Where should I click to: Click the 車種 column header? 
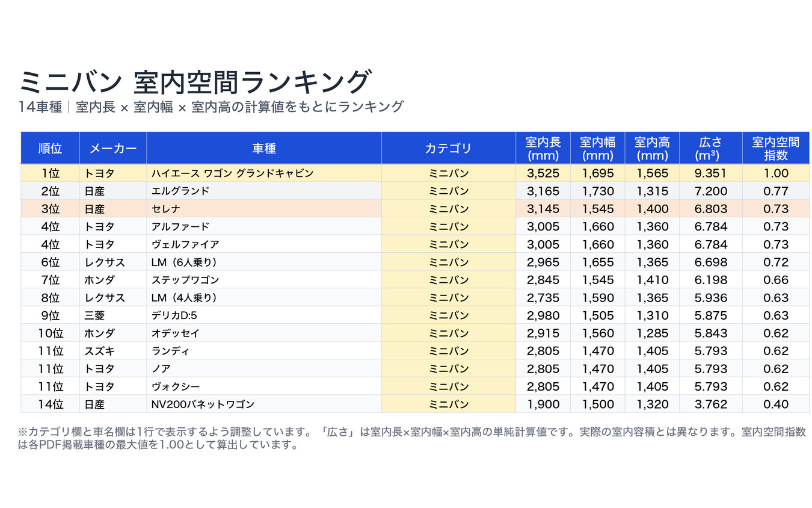[x=264, y=148]
